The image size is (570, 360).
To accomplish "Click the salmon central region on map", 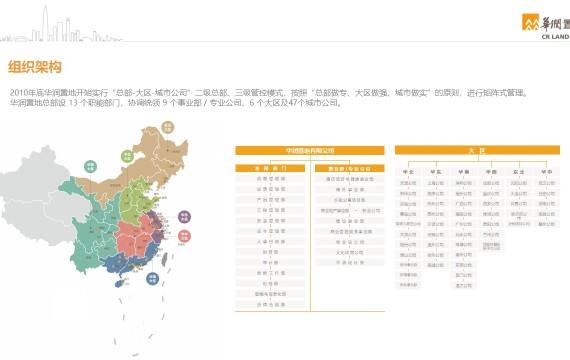I will pos(135,235).
